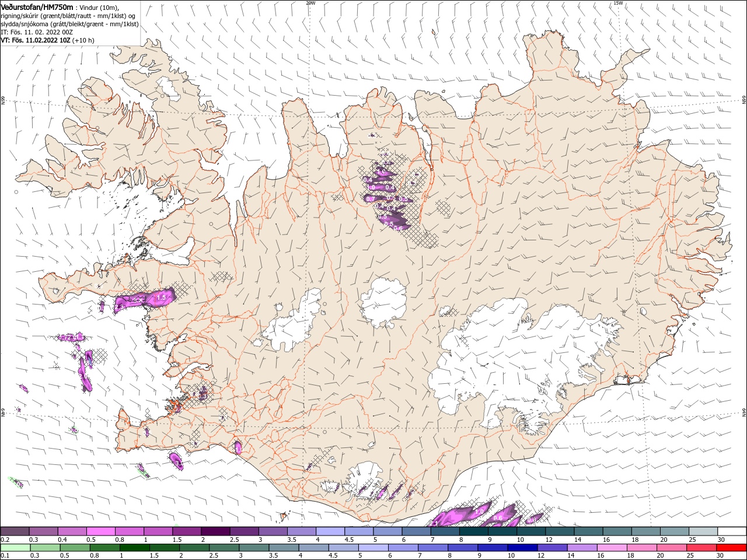Click the '15W' longitude label
Viewport: 747px width, 560px height.
pos(618,3)
